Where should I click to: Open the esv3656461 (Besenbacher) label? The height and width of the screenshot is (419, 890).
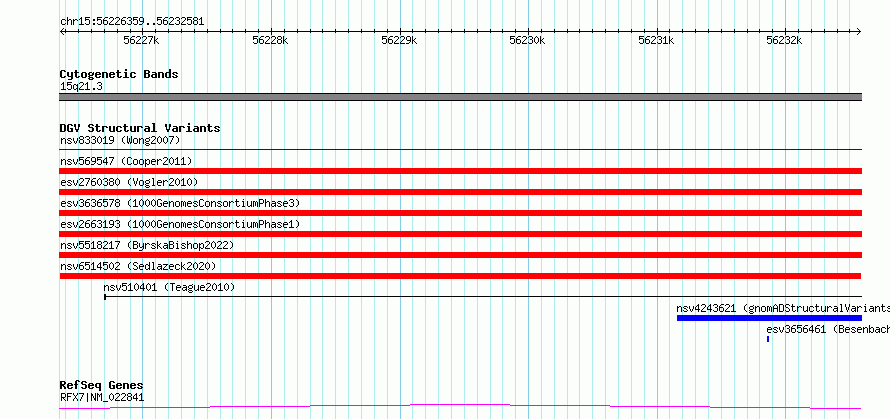(828, 329)
